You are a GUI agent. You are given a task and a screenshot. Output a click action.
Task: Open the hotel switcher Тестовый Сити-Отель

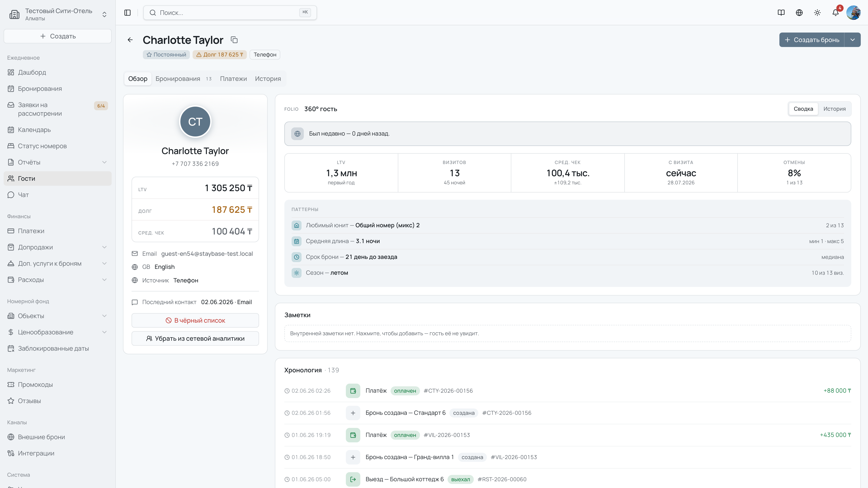tap(58, 14)
